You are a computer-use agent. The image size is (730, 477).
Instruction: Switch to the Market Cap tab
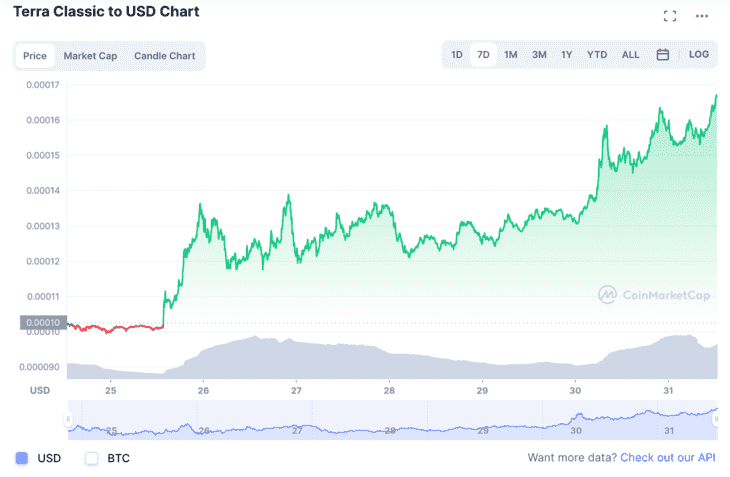(90, 56)
